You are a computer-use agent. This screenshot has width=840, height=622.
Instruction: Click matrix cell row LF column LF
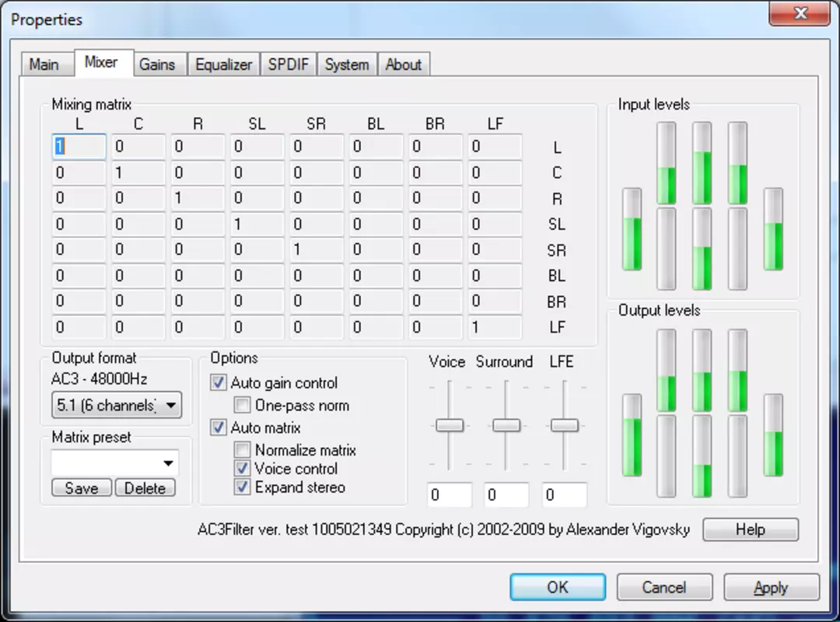495,327
